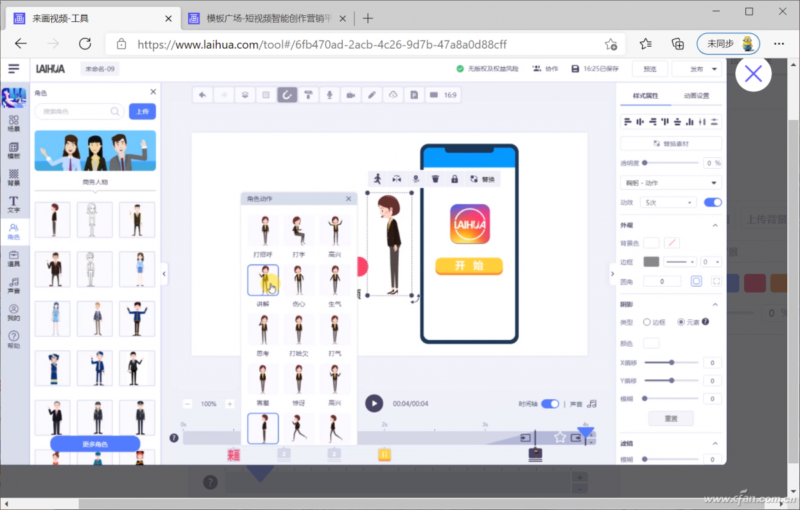Adjust the 透明度 opacity slider
The width and height of the screenshot is (800, 510).
(x=645, y=162)
